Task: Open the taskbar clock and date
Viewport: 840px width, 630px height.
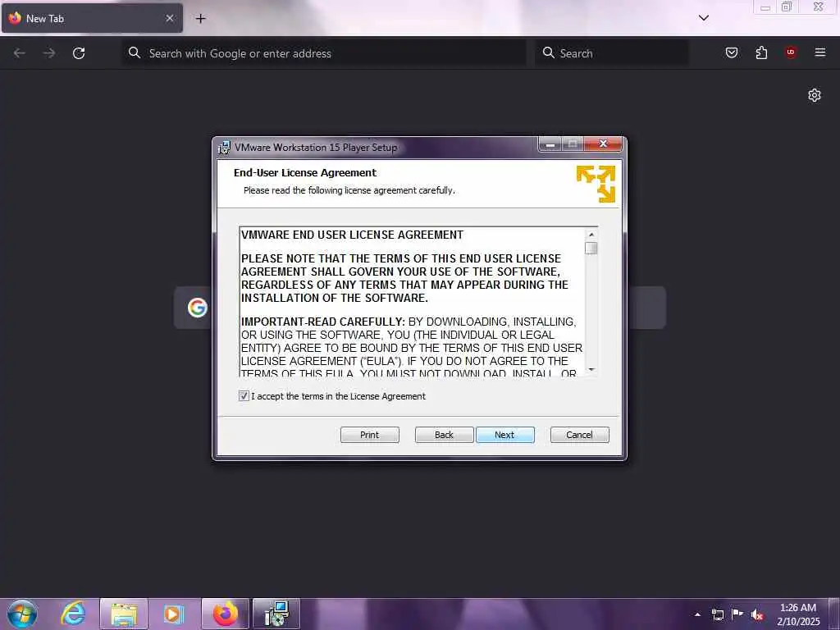Action: click(798, 614)
